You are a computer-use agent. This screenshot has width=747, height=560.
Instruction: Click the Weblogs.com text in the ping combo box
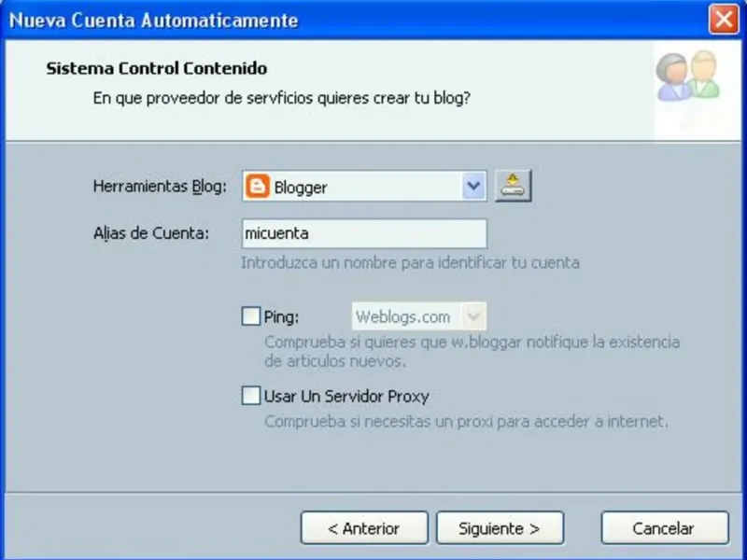(x=402, y=316)
